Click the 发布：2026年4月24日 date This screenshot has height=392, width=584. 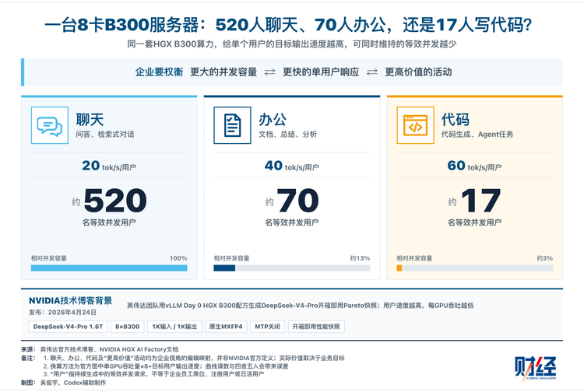[62, 312]
